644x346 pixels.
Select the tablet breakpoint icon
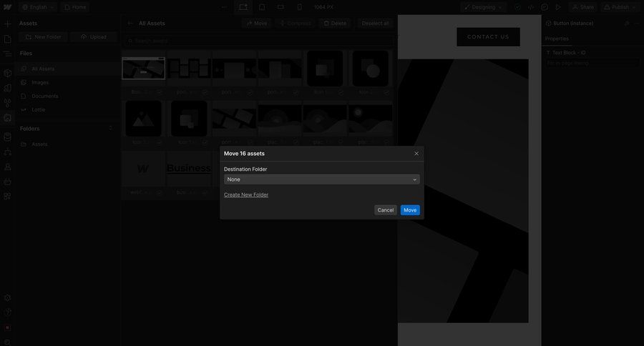coord(262,7)
